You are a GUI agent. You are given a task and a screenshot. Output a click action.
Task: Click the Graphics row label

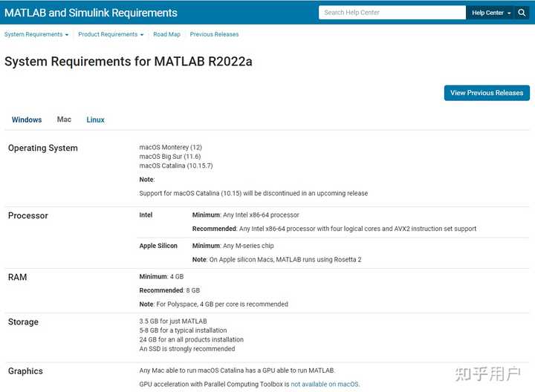(25, 371)
